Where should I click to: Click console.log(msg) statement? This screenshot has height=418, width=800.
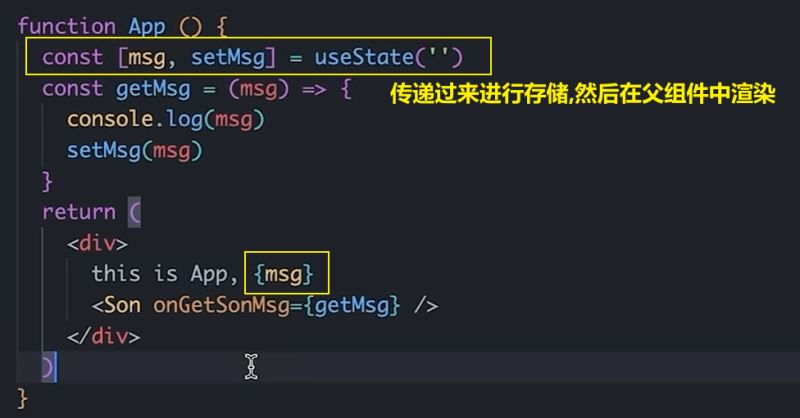(x=165, y=120)
